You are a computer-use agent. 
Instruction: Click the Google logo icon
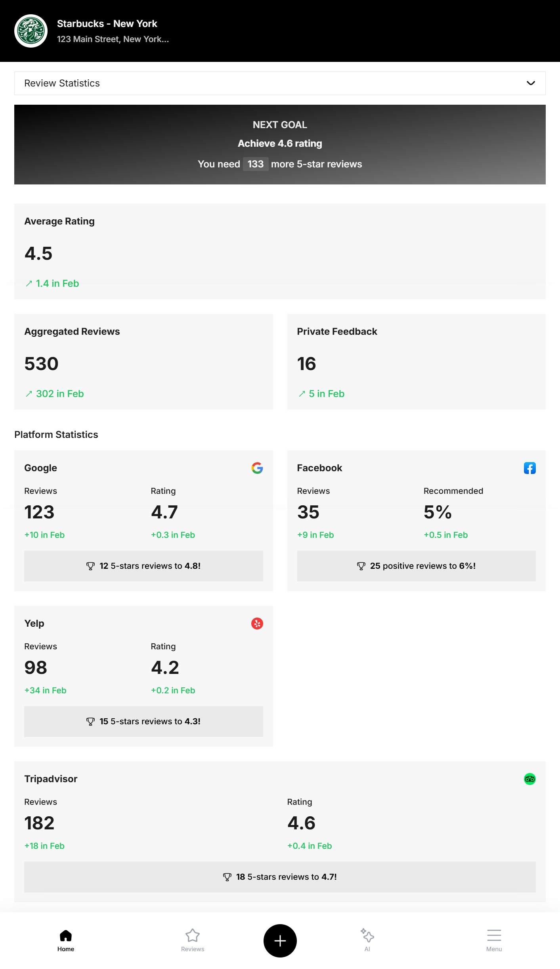pyautogui.click(x=257, y=468)
